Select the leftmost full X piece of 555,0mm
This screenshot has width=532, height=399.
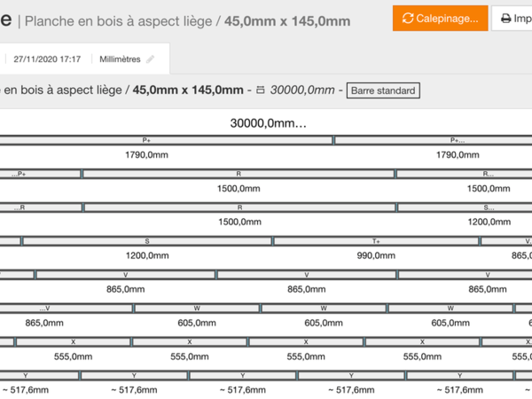(x=73, y=342)
